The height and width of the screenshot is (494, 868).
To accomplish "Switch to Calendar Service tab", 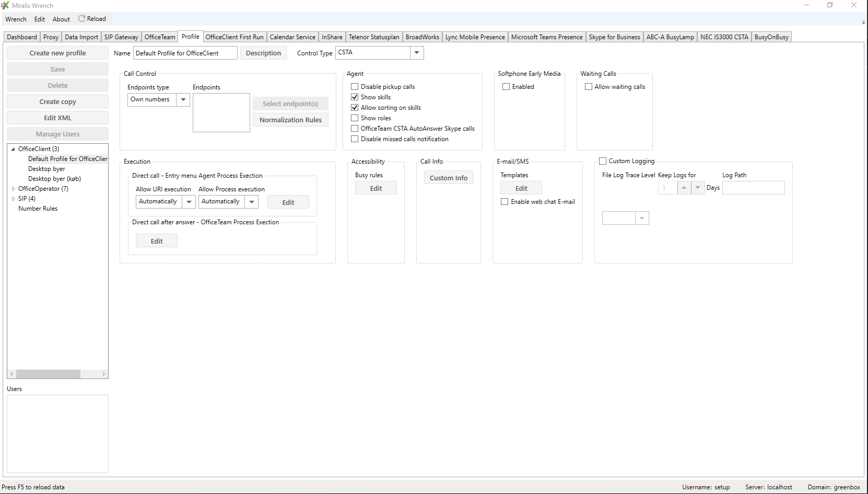I will pyautogui.click(x=292, y=37).
